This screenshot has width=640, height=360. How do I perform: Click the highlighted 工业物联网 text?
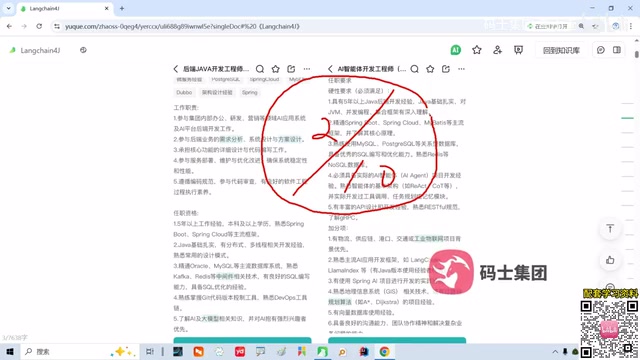(x=429, y=238)
